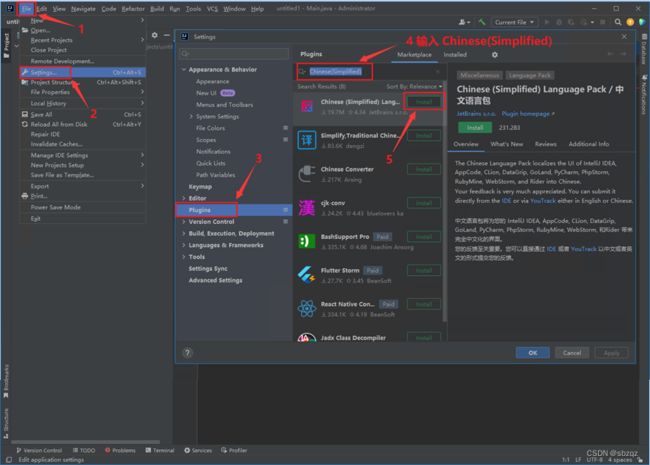Click green Install button in plugin details
This screenshot has height=465, width=650.
[475, 128]
